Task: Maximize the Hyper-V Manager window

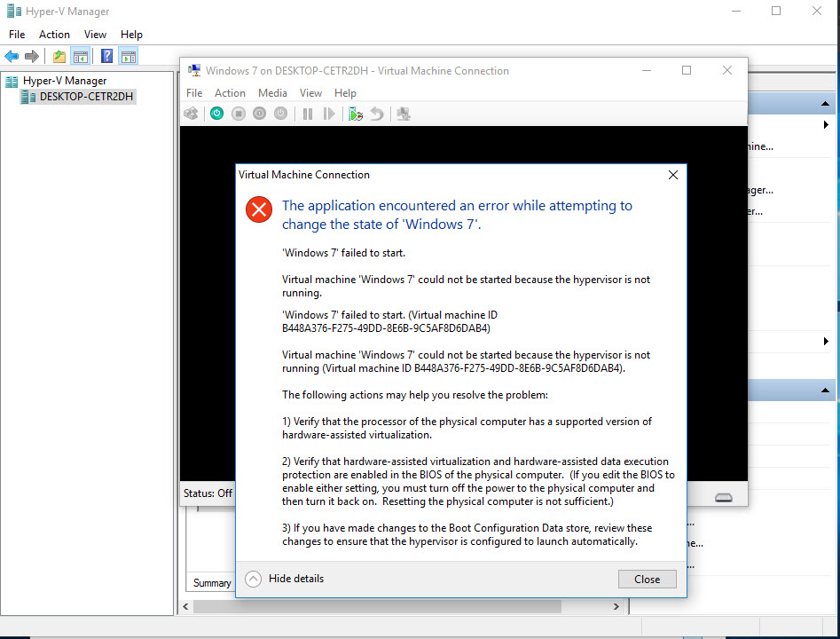Action: [776, 11]
